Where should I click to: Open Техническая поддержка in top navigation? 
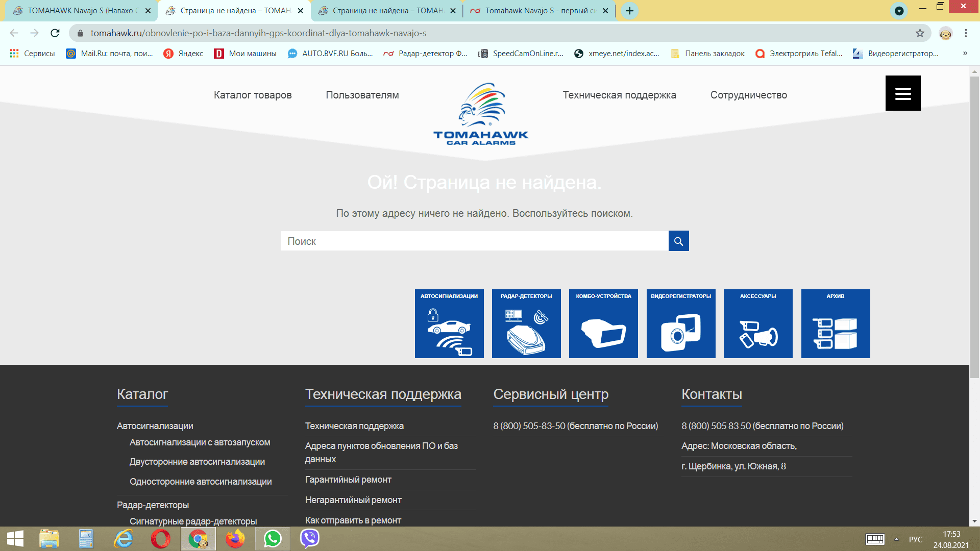(x=619, y=95)
